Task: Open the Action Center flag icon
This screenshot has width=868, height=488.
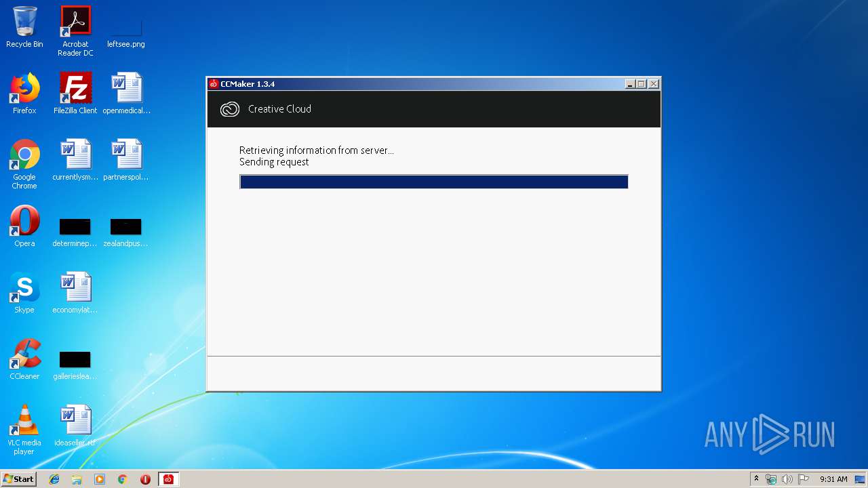Action: (803, 479)
